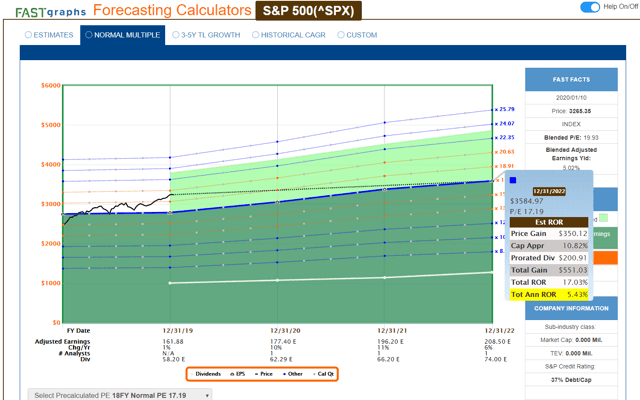Click the Total ROR 17.03% row
640x400 pixels.
pyautogui.click(x=549, y=282)
